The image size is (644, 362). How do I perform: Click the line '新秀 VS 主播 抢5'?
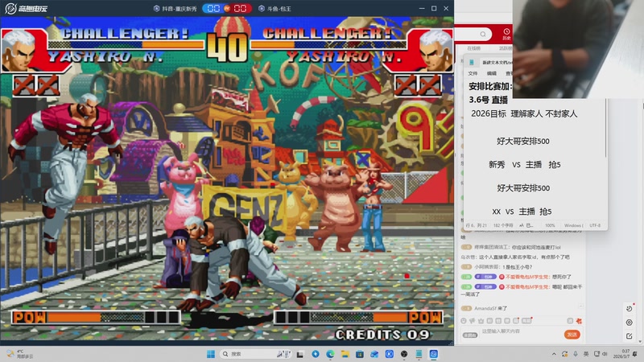pyautogui.click(x=525, y=165)
